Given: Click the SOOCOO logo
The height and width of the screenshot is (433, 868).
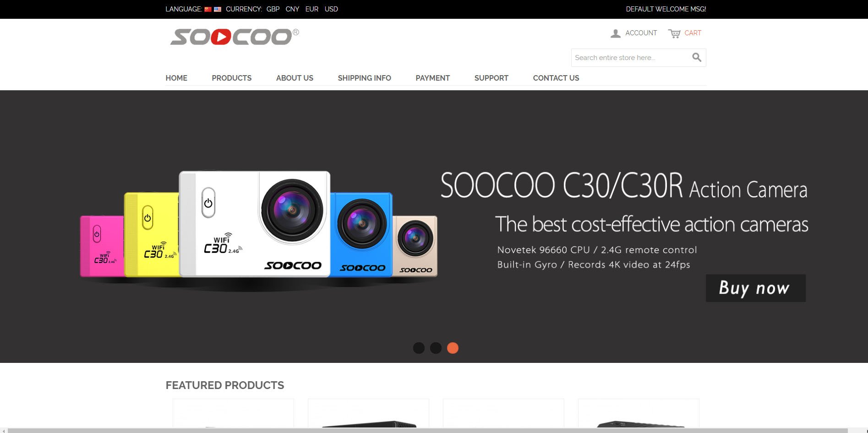Looking at the screenshot, I should click(x=235, y=37).
